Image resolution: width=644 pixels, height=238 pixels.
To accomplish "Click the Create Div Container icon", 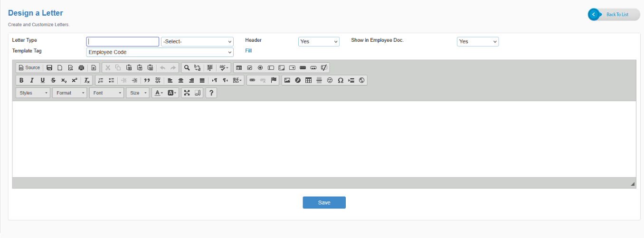I will (x=158, y=80).
